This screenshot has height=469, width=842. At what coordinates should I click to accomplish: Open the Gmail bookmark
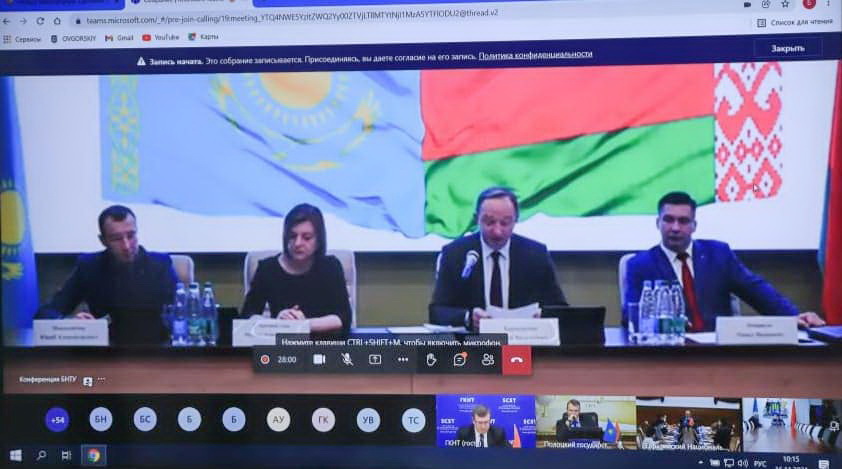click(x=119, y=38)
